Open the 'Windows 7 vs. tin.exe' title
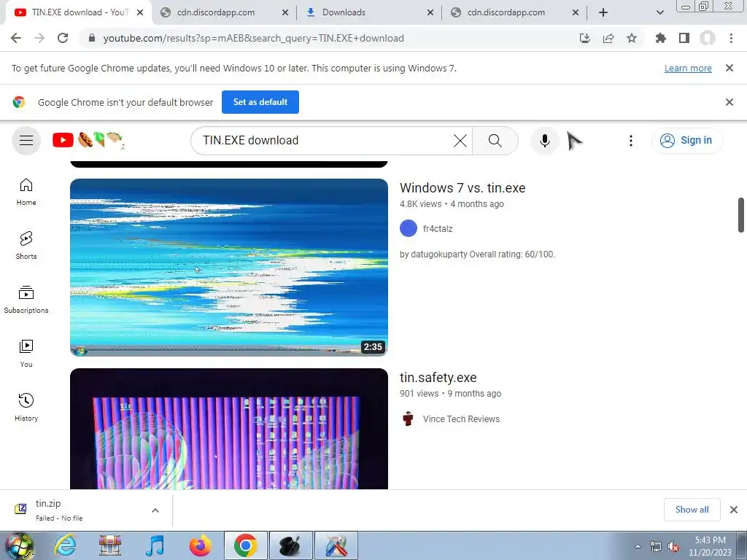Image resolution: width=747 pixels, height=560 pixels. [462, 188]
